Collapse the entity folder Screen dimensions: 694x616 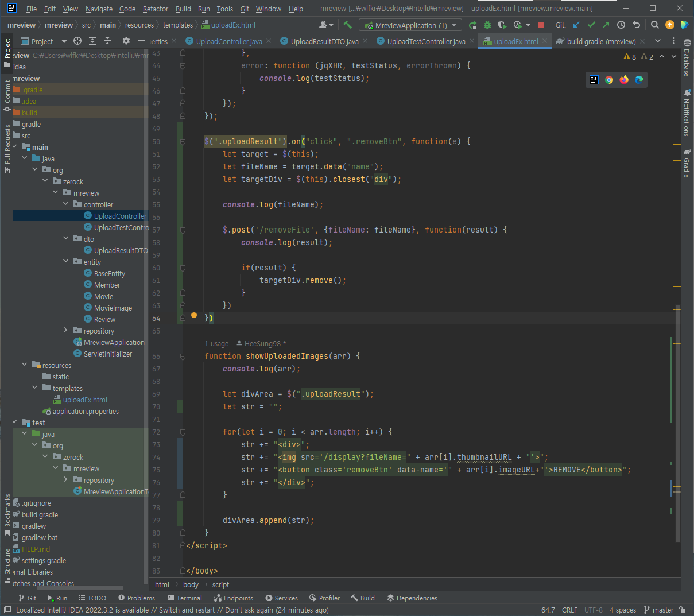[65, 262]
